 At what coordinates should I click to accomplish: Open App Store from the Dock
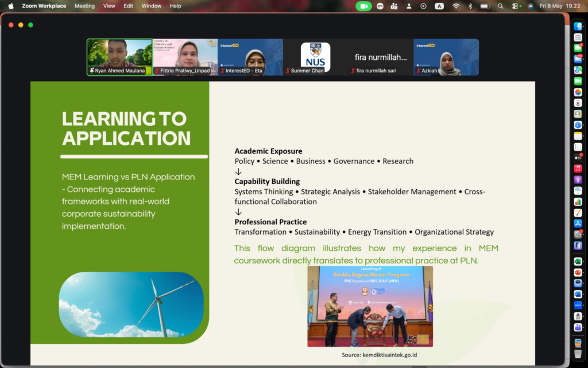[x=578, y=224]
